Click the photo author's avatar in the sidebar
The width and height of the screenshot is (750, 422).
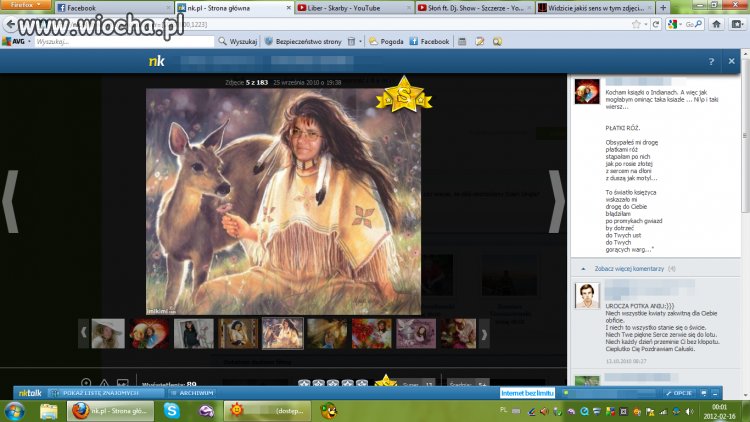[x=587, y=91]
